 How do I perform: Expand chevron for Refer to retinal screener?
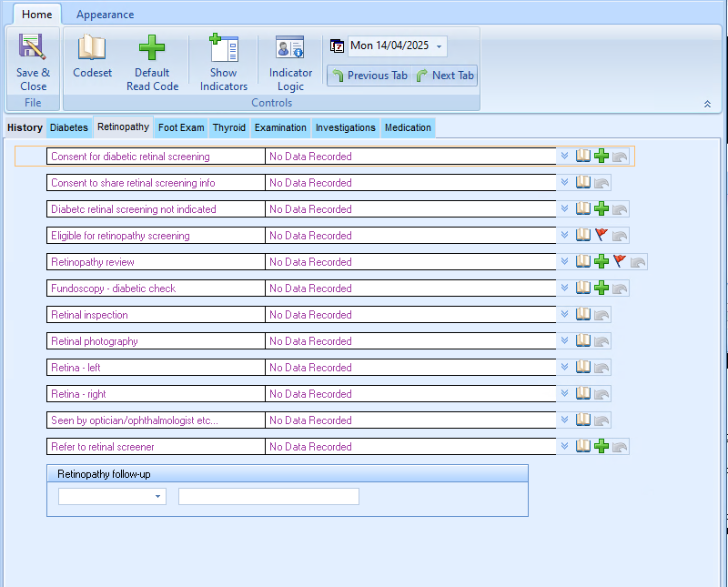coord(564,446)
